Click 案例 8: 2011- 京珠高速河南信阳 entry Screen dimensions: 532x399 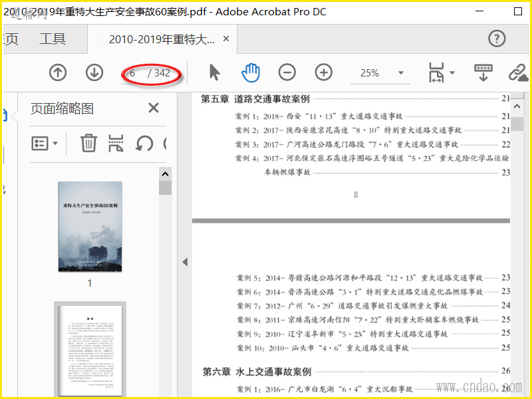[x=358, y=320]
